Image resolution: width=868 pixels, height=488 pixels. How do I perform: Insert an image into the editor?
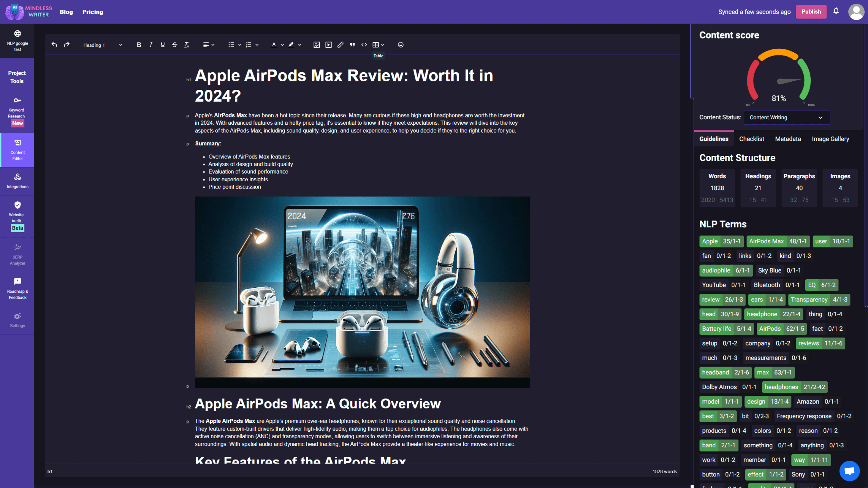[316, 45]
